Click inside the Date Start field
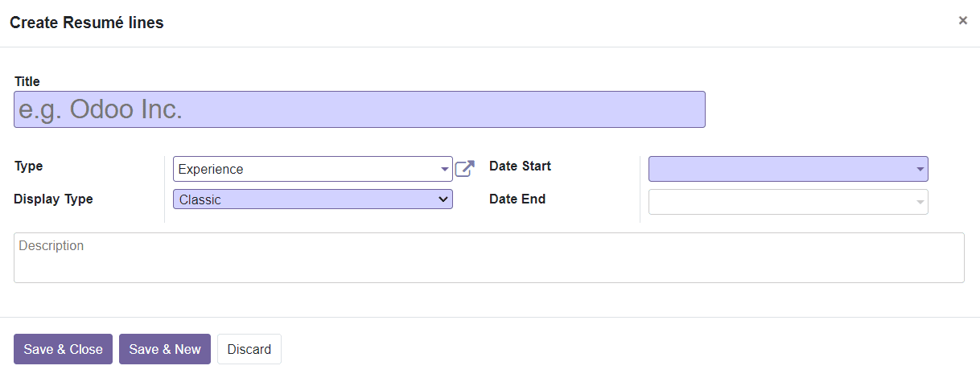The width and height of the screenshot is (980, 378). click(x=789, y=169)
